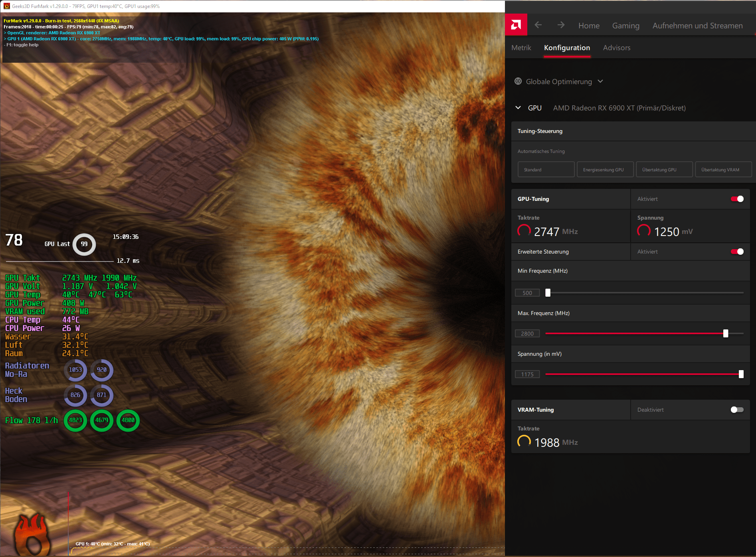
Task: Select Übertaktung VRAM preset
Action: click(723, 169)
